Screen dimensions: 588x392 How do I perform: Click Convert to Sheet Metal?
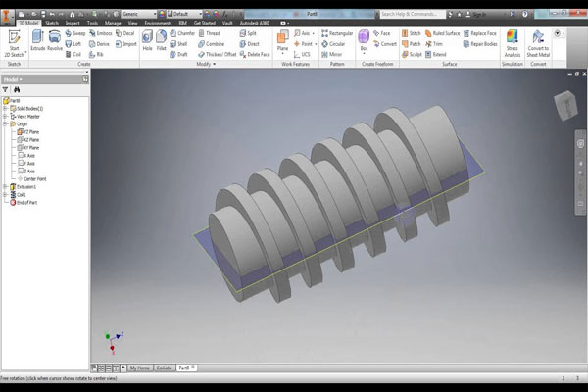(539, 42)
